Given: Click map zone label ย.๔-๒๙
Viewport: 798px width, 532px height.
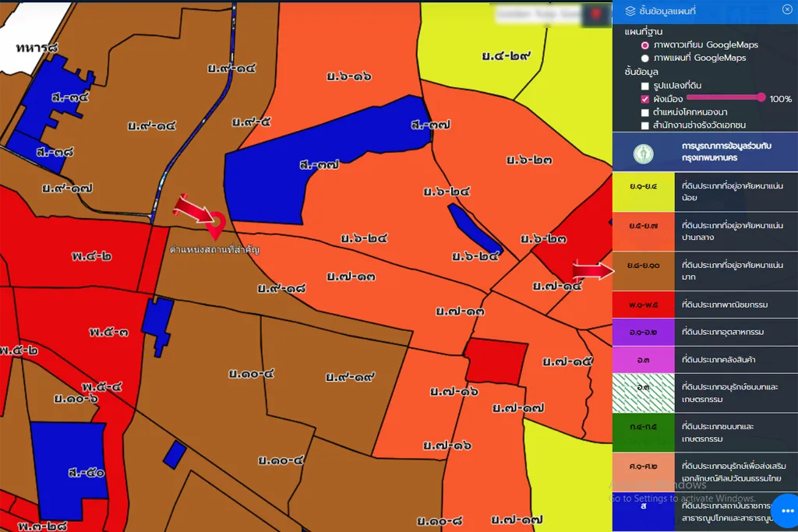Looking at the screenshot, I should pyautogui.click(x=506, y=55).
